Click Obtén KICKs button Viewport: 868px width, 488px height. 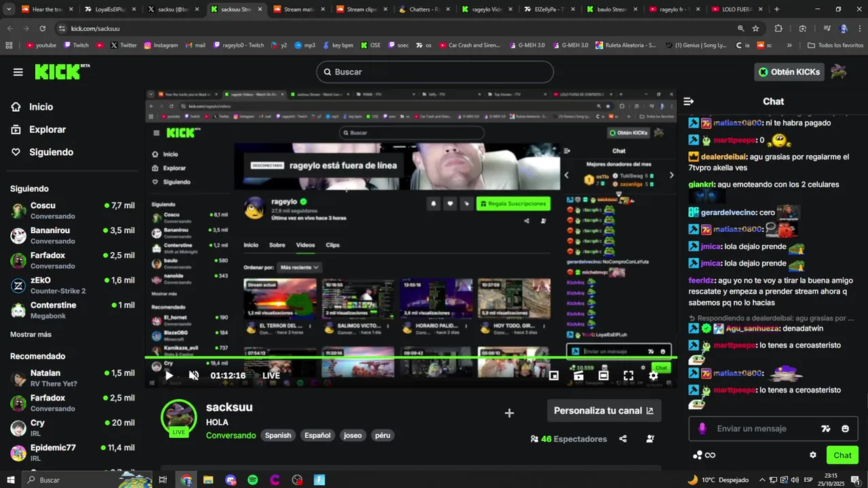(x=789, y=72)
